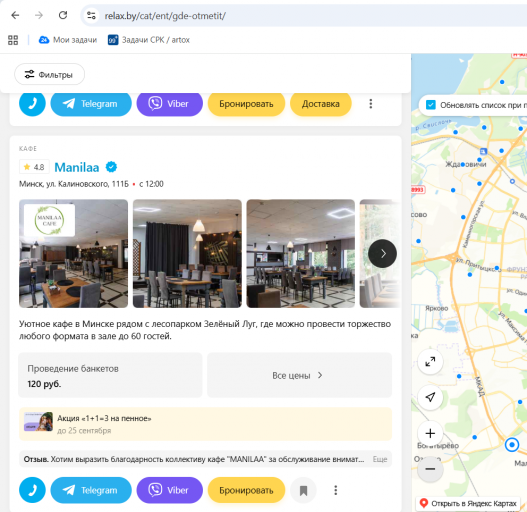Open the site info icon in address bar
527x512 pixels.
pos(91,15)
